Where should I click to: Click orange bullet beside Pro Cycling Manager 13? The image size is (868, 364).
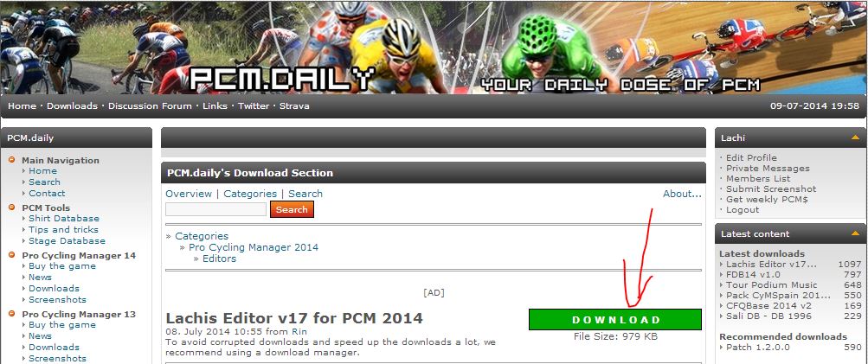click(12, 314)
